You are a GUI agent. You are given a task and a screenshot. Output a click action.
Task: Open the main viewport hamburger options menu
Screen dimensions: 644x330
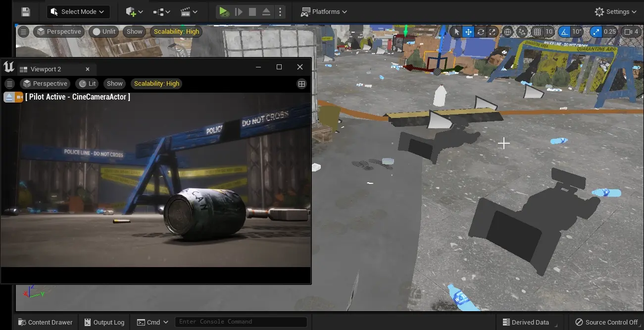click(23, 32)
